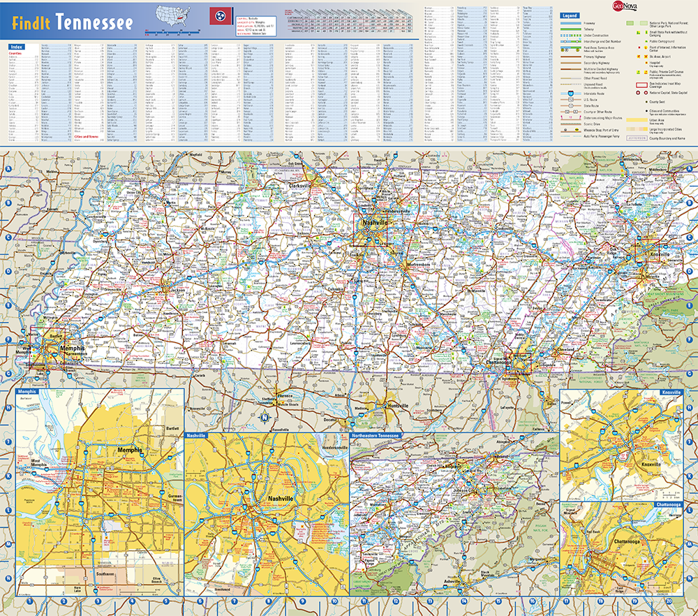Select the U.S. Route shield in the legend

point(571,100)
